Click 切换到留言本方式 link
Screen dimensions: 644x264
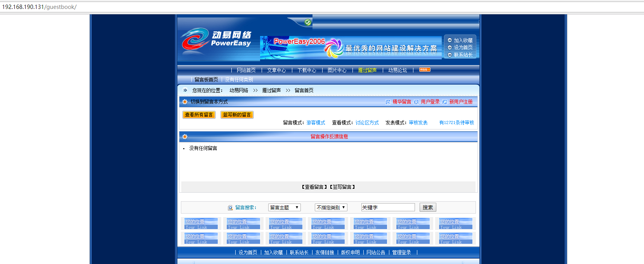tap(209, 102)
